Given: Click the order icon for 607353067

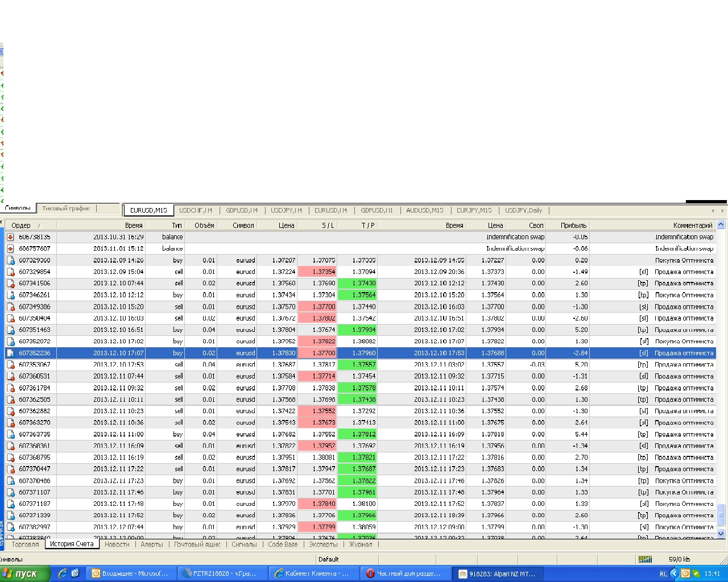Looking at the screenshot, I should 10,364.
